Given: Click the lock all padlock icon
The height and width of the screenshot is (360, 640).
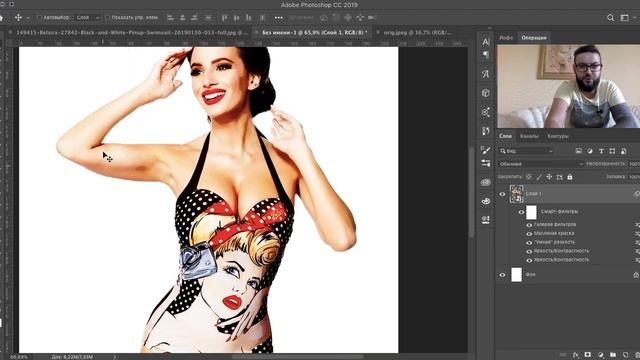Looking at the screenshot, I should pos(570,177).
